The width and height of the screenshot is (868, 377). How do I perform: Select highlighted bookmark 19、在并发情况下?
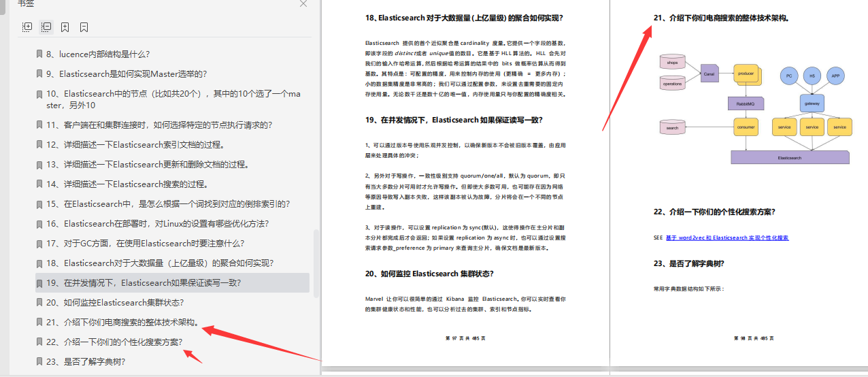(172, 282)
